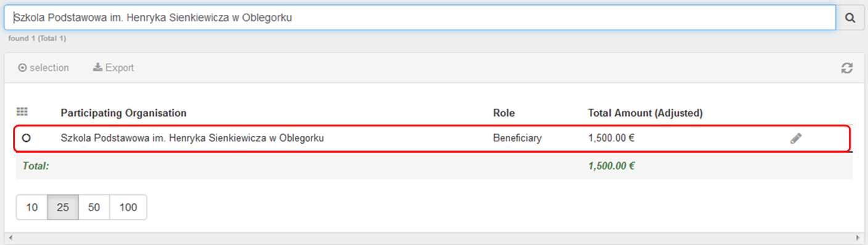868x245 pixels.
Task: Sort by the Role column header
Action: [504, 113]
